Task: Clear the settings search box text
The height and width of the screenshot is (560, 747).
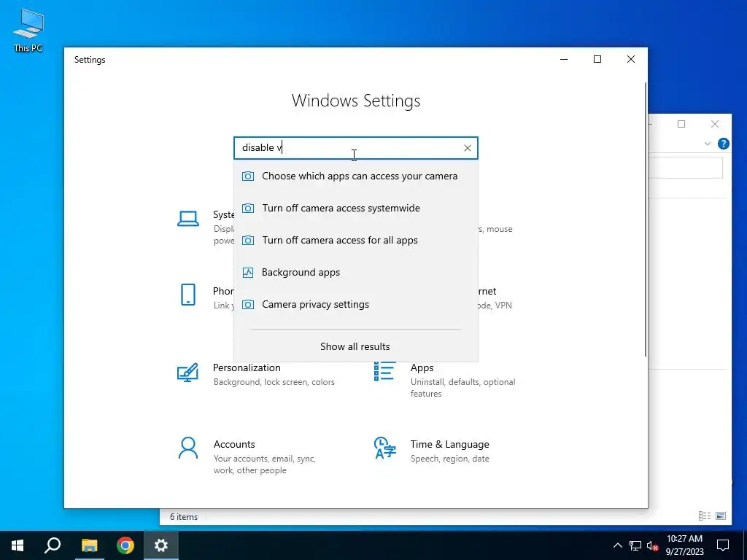Action: [468, 148]
